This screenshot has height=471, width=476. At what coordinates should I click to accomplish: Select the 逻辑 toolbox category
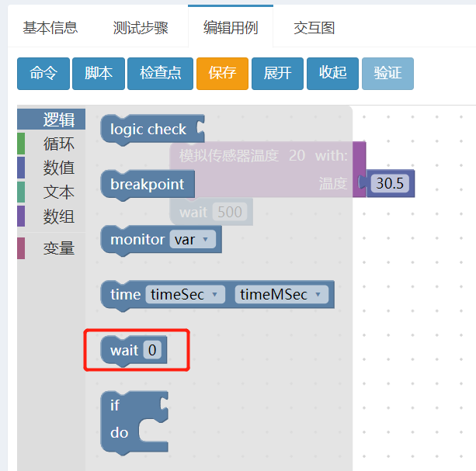[x=51, y=119]
